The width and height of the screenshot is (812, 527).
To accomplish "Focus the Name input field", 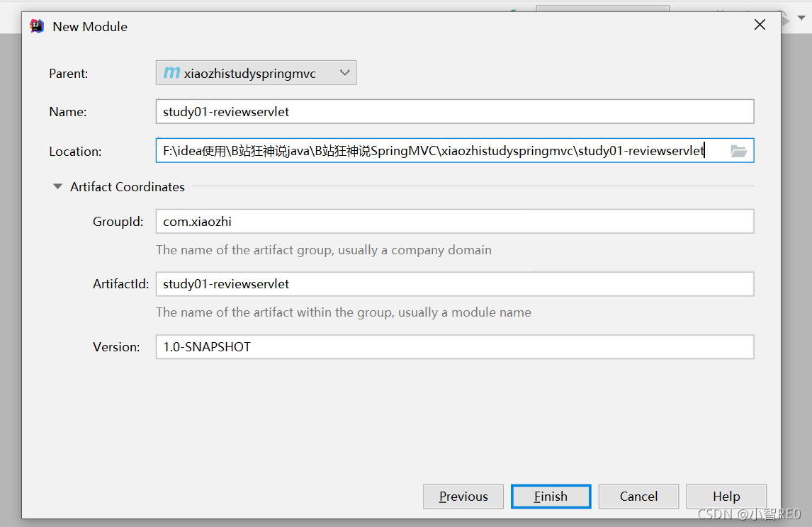I will click(x=455, y=112).
